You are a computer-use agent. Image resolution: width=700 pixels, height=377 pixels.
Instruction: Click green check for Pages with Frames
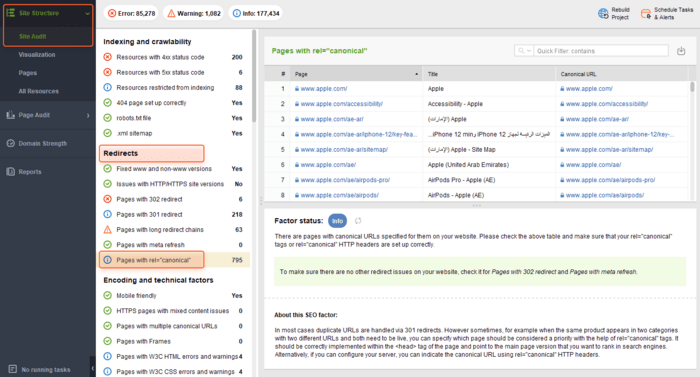coord(108,341)
